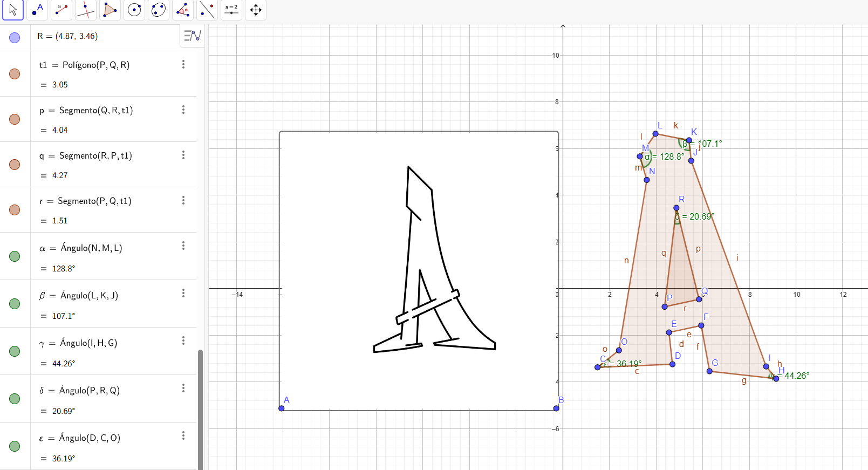Choose the Angle measurement tool

coord(183,10)
